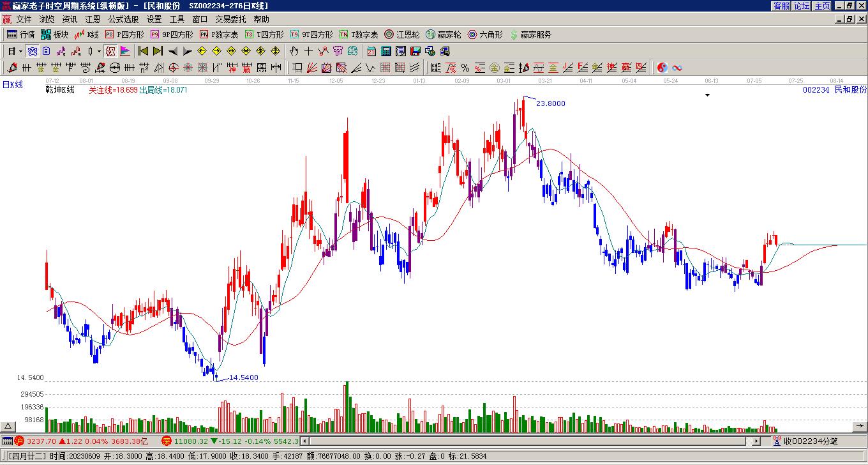Click the chart triangle marker below 06-13
The width and height of the screenshot is (868, 465).
pyautogui.click(x=707, y=95)
